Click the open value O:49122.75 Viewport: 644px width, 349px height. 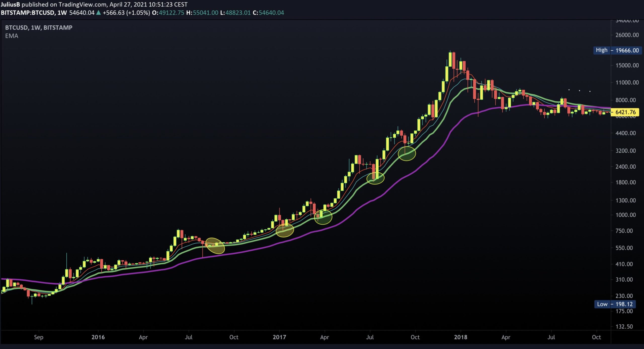[x=168, y=13]
